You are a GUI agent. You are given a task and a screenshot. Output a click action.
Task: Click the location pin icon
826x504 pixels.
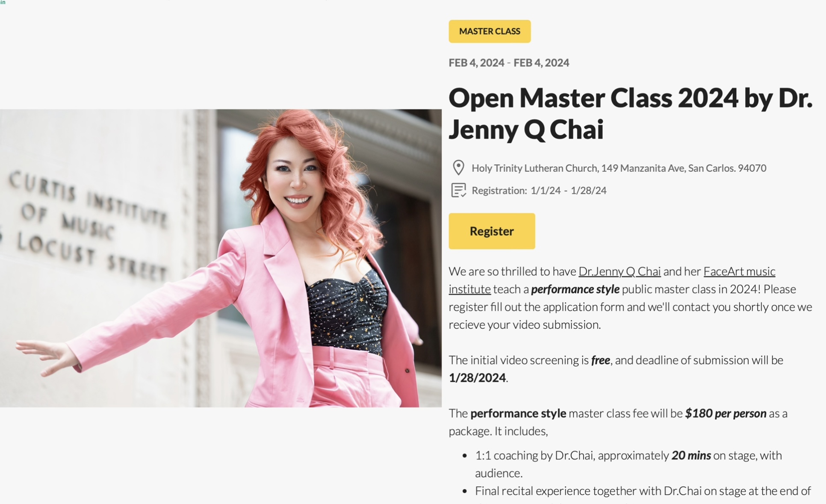point(458,168)
